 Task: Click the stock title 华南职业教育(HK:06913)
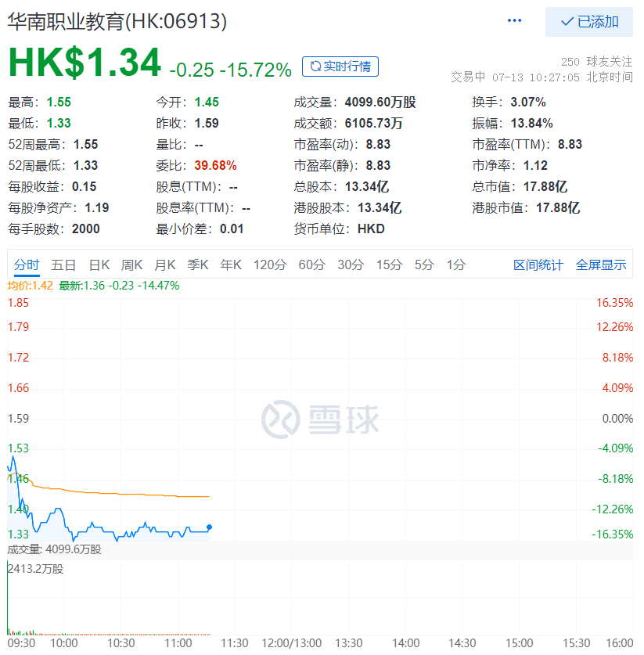point(117,21)
